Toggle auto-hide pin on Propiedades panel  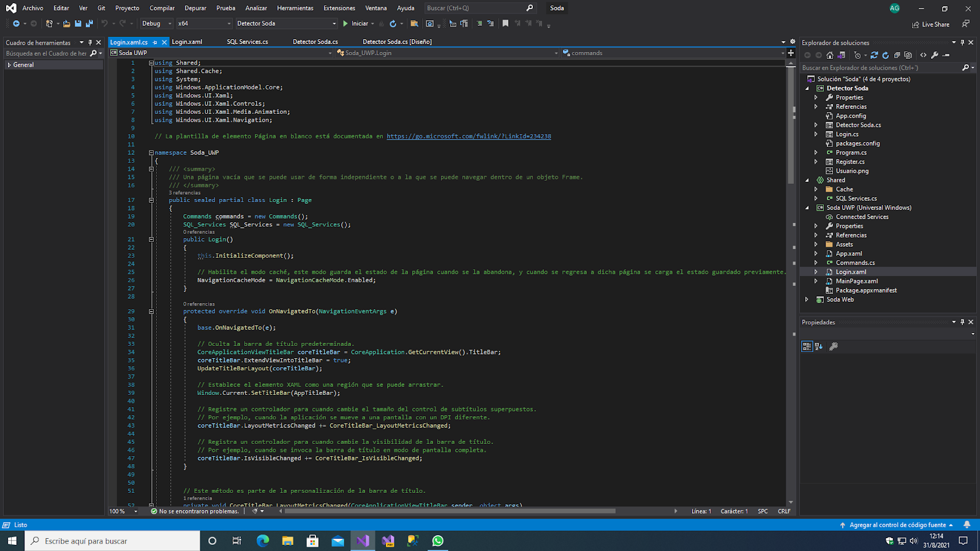962,322
